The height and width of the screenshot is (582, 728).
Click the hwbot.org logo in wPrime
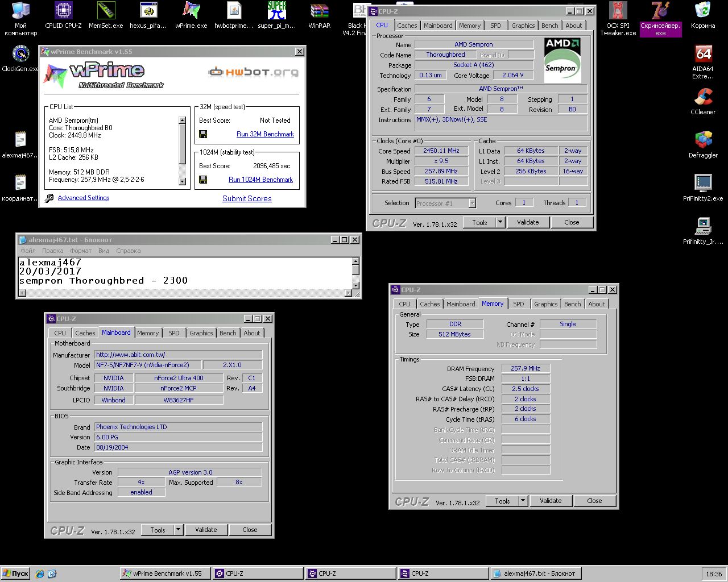pyautogui.click(x=254, y=72)
